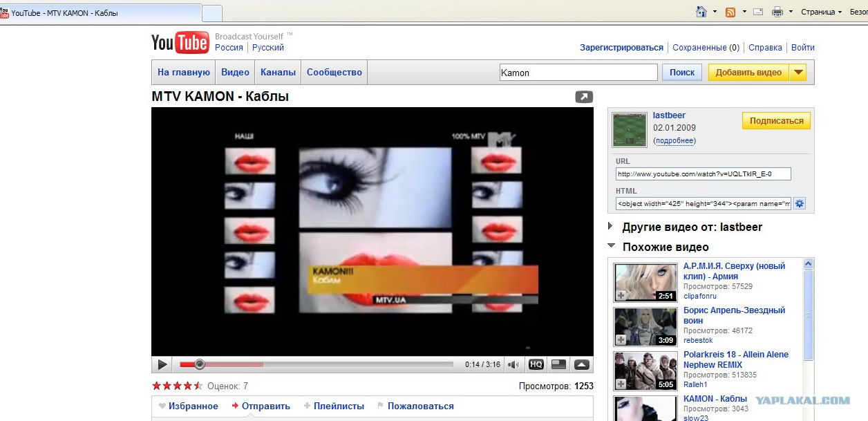The height and width of the screenshot is (421, 868).
Task: Click the Read Mail envelope icon
Action: click(758, 12)
